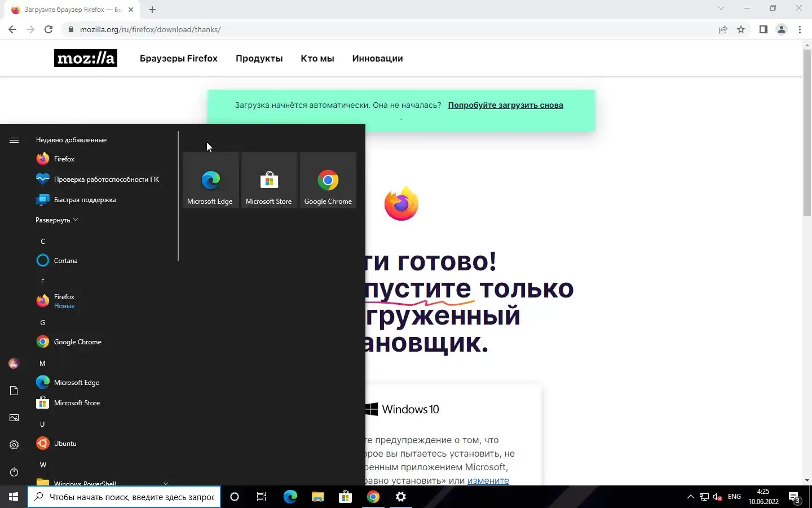Open Браузеры Firefox menu
This screenshot has width=812, height=508.
(x=179, y=58)
